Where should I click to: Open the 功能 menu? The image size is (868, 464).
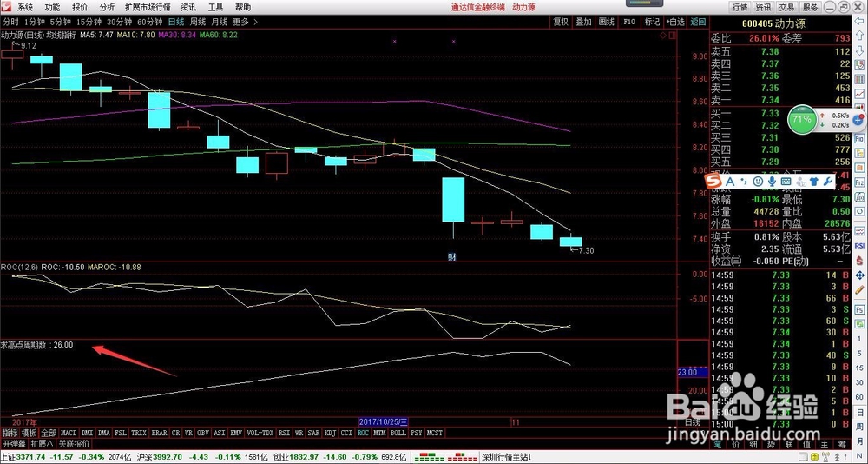[x=52, y=7]
